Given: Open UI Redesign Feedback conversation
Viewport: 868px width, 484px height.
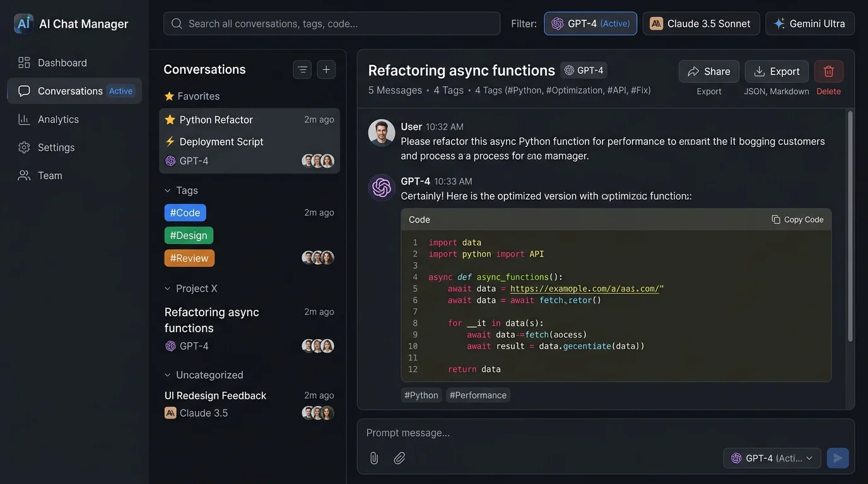Looking at the screenshot, I should pyautogui.click(x=215, y=395).
